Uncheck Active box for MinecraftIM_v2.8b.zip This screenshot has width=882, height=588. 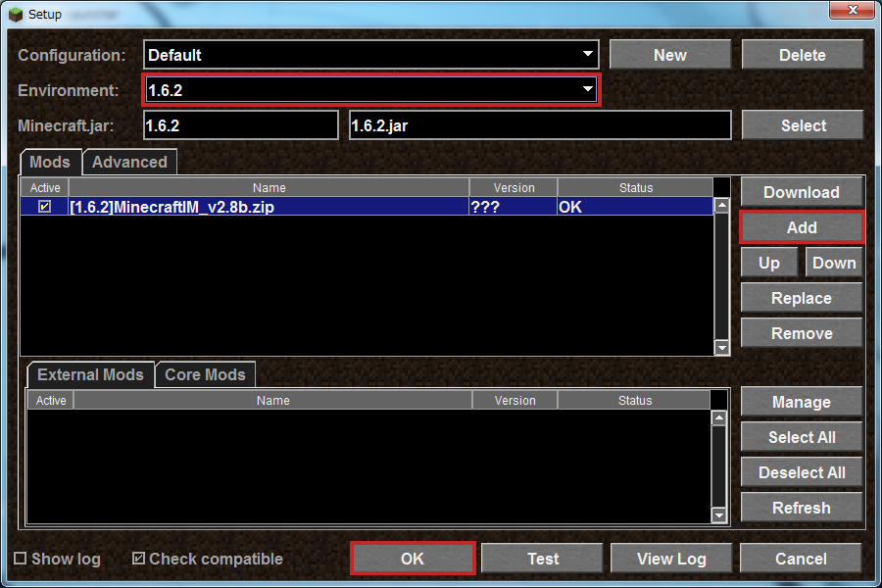click(44, 207)
